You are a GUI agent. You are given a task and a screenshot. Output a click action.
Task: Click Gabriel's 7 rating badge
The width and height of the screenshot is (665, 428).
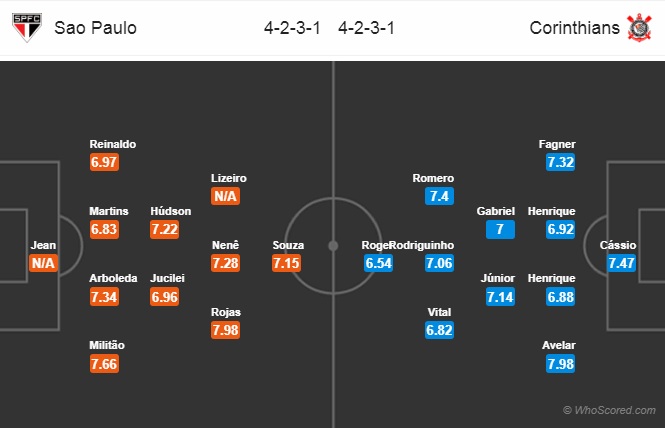500,229
